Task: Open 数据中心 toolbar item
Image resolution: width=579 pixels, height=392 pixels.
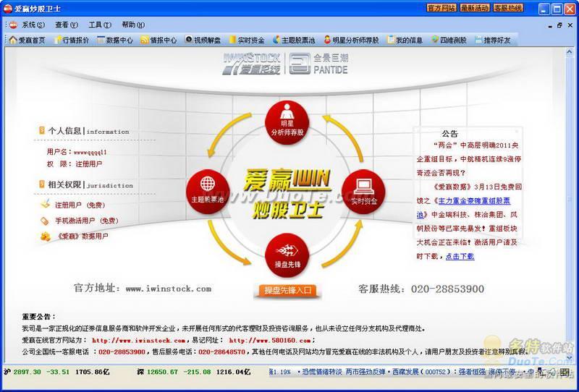Action: (115, 41)
